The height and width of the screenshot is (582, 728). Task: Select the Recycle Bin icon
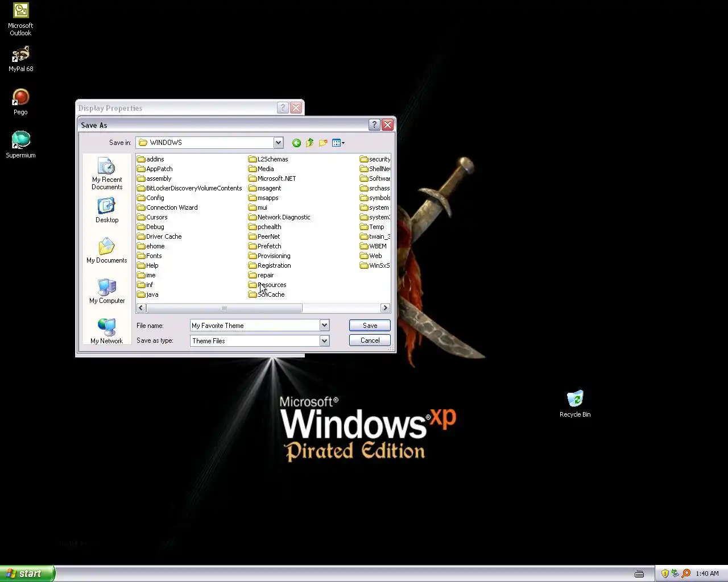click(x=575, y=404)
